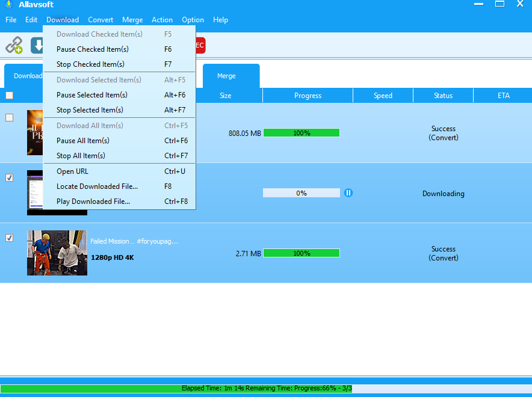Select Stop All Item(s) menu entry
This screenshot has height=397, width=532.
tap(81, 156)
